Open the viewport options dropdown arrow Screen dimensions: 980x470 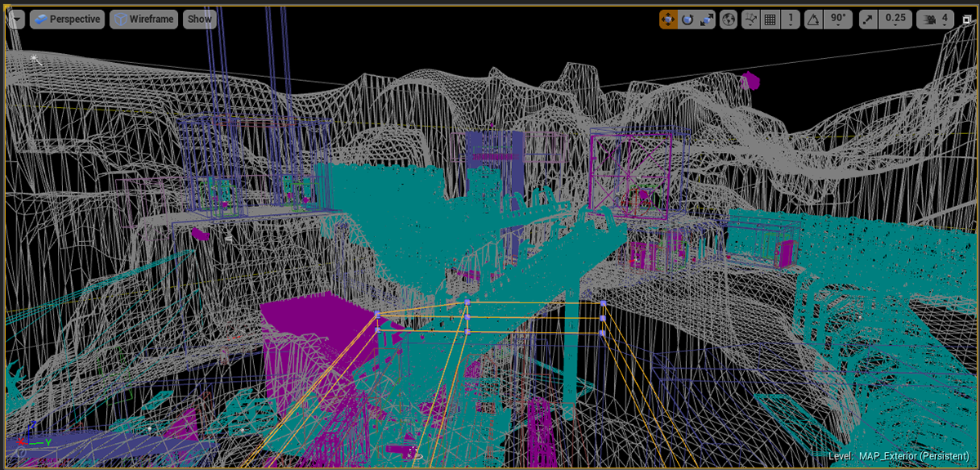(x=16, y=19)
